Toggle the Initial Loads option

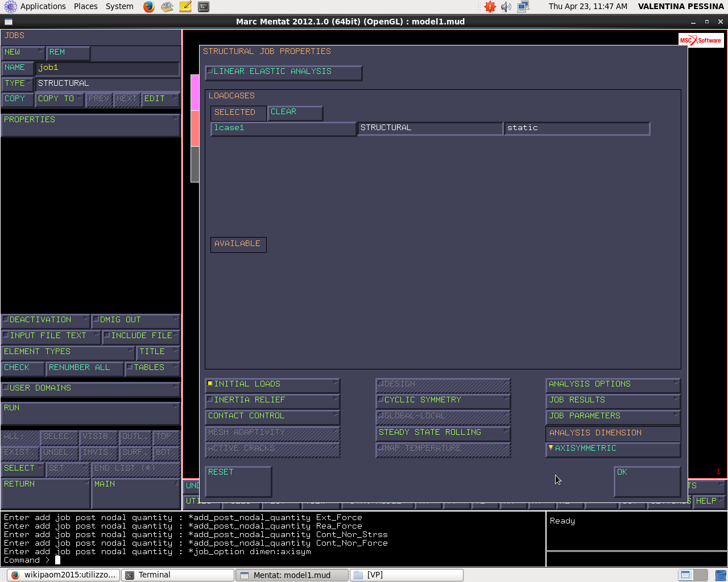[272, 385]
